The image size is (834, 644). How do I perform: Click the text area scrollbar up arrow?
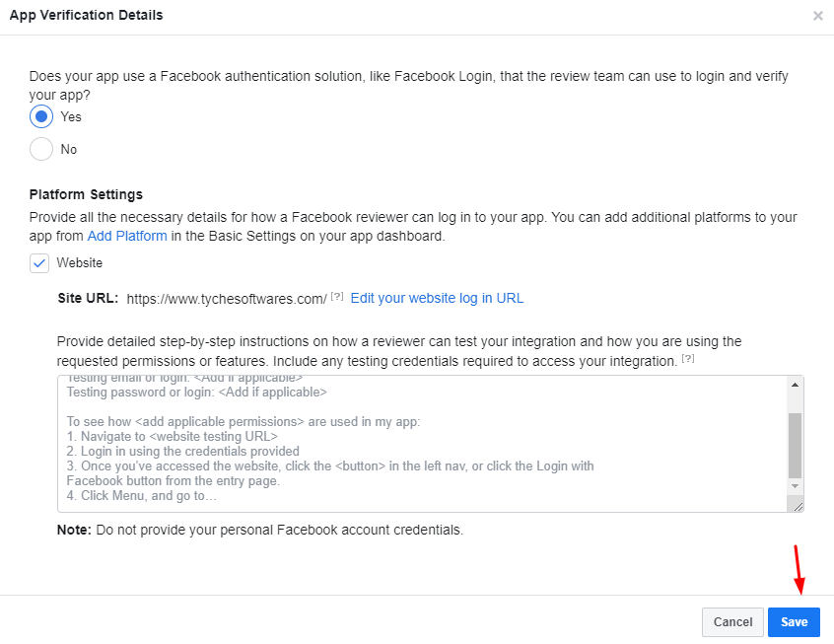(x=795, y=385)
